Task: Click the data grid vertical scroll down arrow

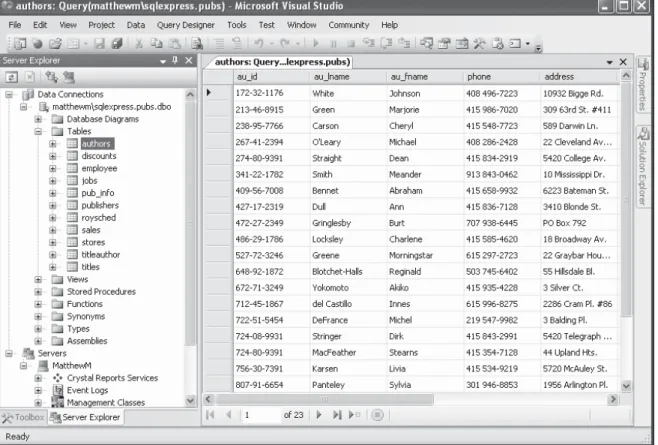Action: coord(626,386)
